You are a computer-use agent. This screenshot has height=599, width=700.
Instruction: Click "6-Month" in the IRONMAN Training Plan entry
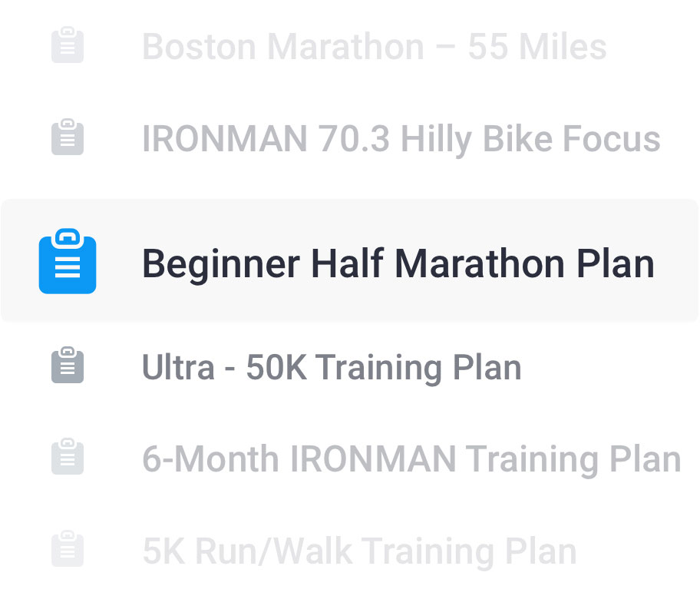point(210,459)
